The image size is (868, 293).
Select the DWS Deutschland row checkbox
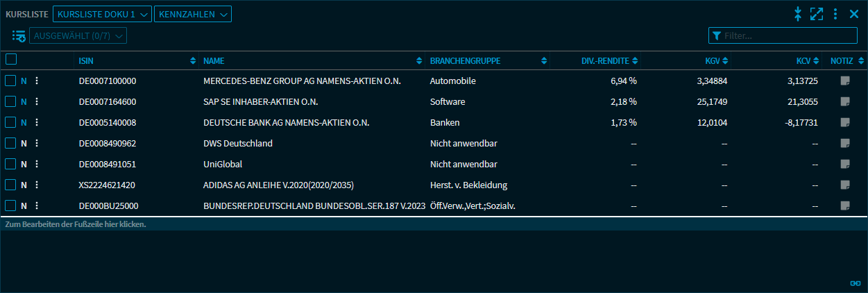pos(10,144)
